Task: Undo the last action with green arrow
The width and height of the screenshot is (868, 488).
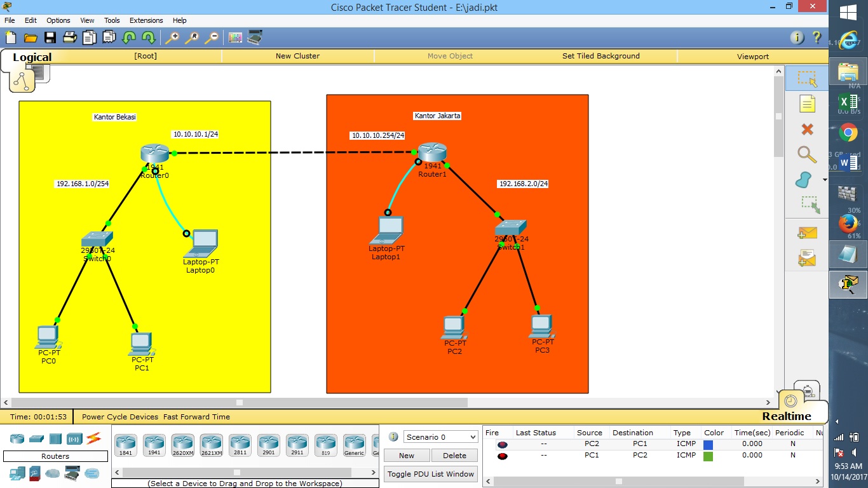Action: point(129,37)
